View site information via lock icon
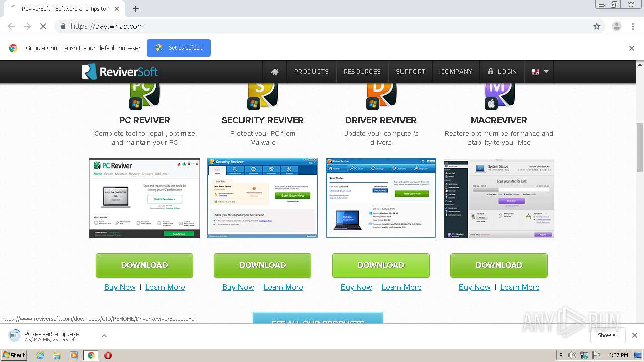 point(63,26)
